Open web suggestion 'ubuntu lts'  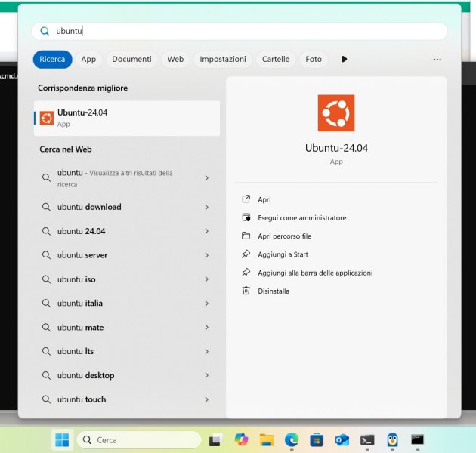[127, 351]
